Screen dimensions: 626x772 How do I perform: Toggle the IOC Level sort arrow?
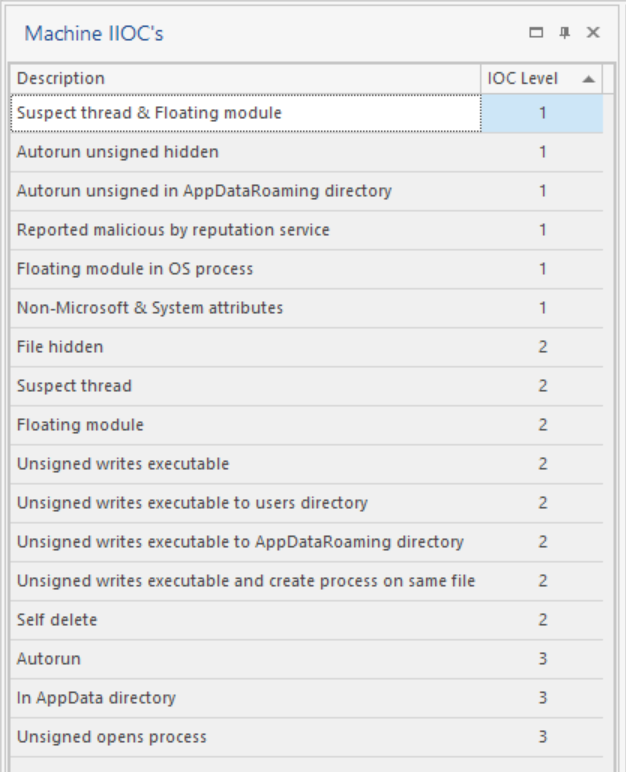coord(588,78)
